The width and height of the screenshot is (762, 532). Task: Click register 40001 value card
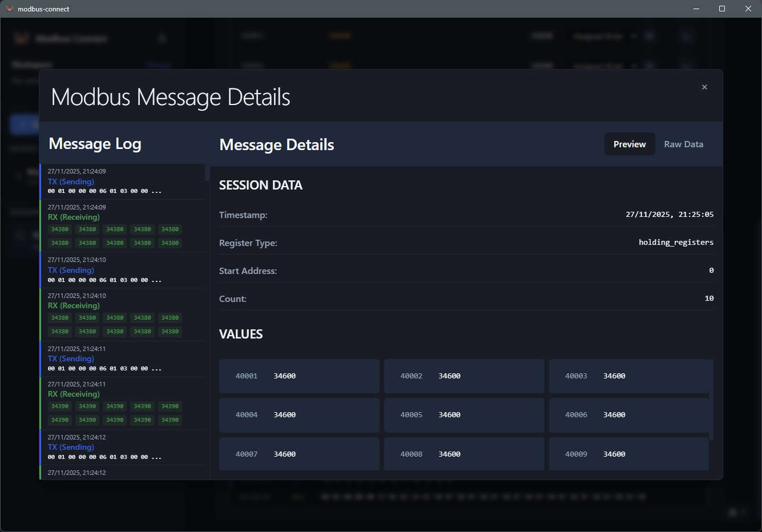pyautogui.click(x=299, y=376)
